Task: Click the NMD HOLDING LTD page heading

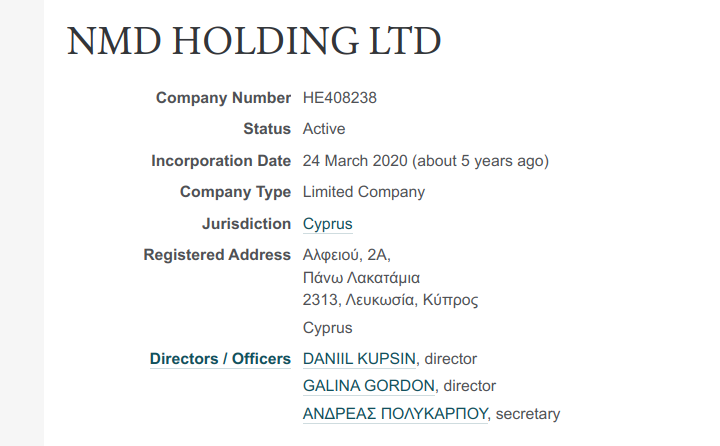Action: [x=254, y=40]
